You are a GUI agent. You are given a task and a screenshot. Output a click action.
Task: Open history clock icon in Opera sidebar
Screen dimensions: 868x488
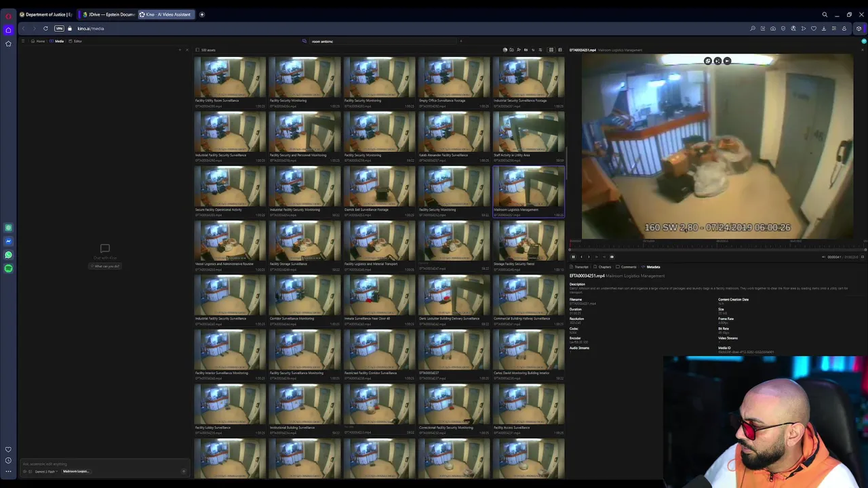[8, 460]
